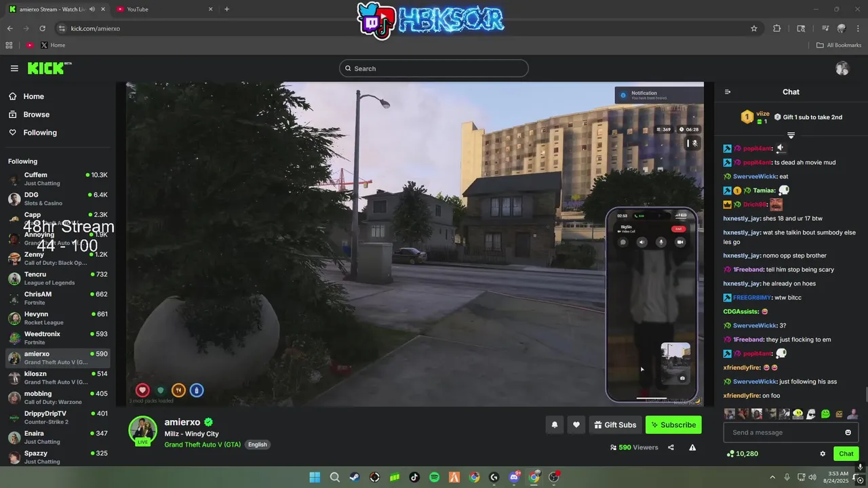Click the report warning triangle icon
This screenshot has height=488, width=868.
[x=692, y=447]
